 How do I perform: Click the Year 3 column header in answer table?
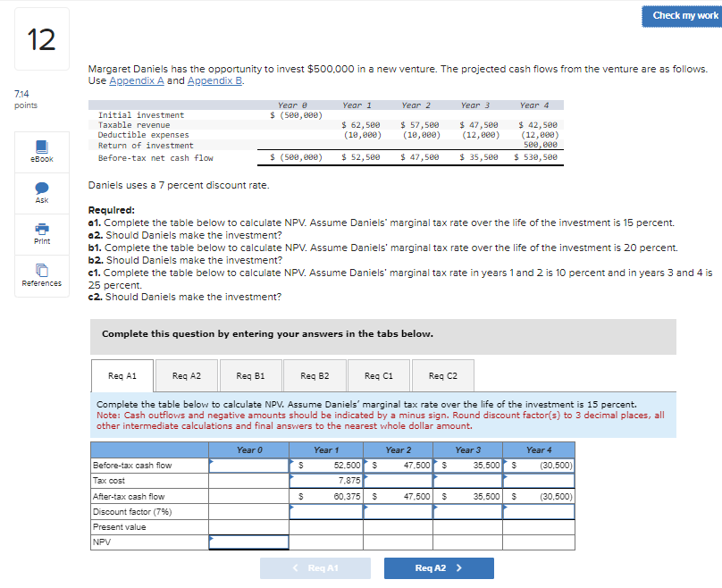coord(468,449)
